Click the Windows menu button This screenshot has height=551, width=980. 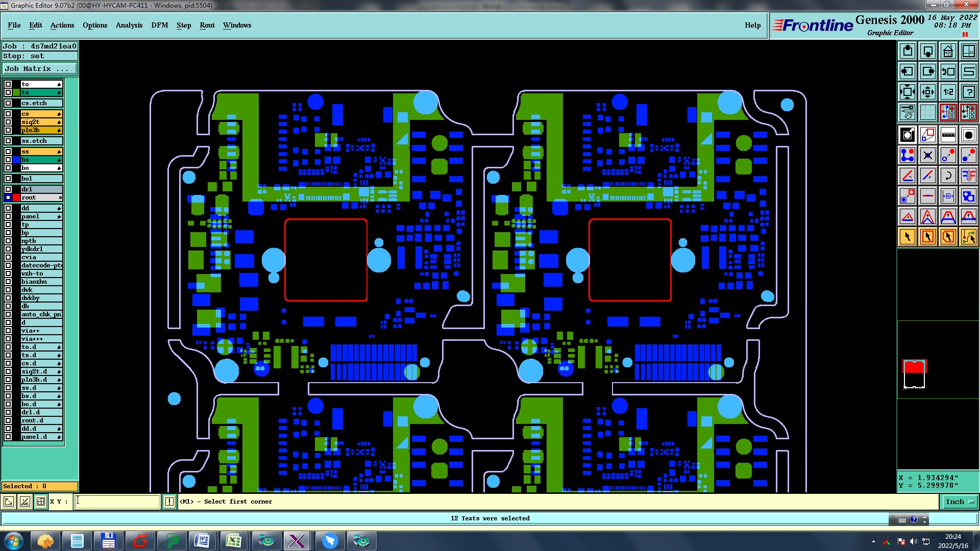click(237, 25)
